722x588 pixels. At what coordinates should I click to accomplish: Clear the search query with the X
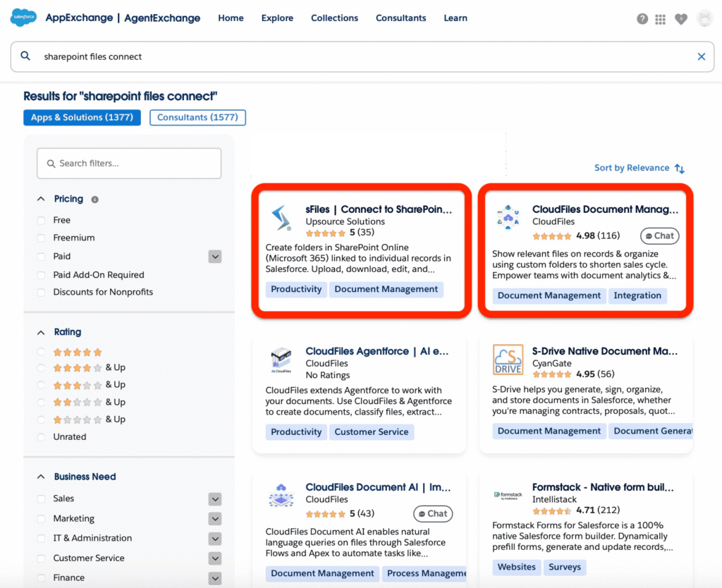[702, 56]
